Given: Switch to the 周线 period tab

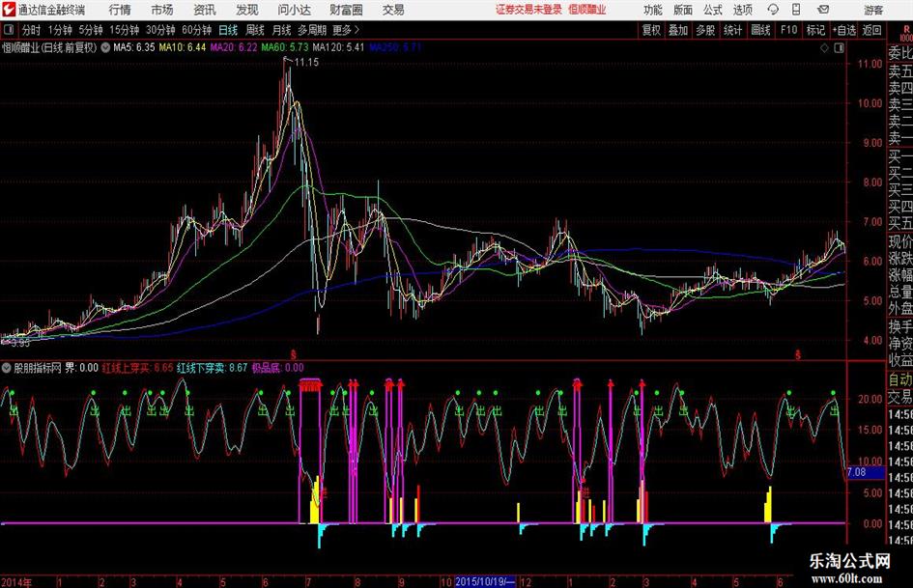Looking at the screenshot, I should (x=255, y=30).
